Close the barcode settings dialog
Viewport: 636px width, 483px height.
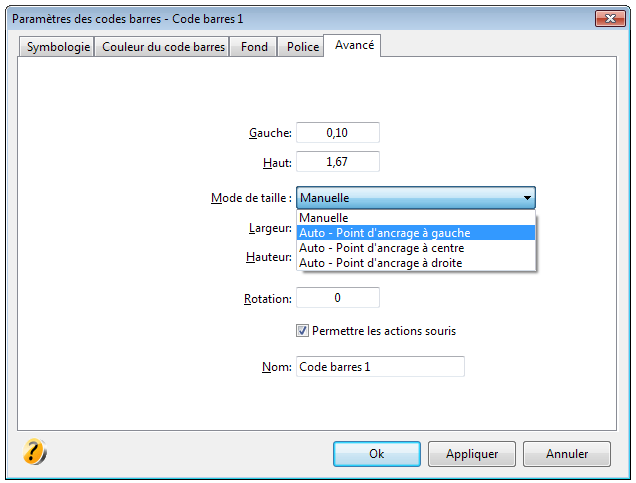(610, 19)
